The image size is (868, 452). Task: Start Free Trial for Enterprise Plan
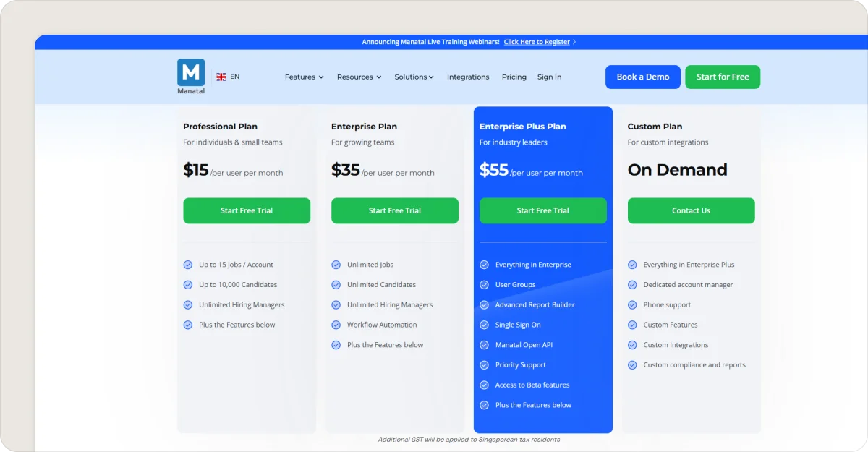[395, 210]
